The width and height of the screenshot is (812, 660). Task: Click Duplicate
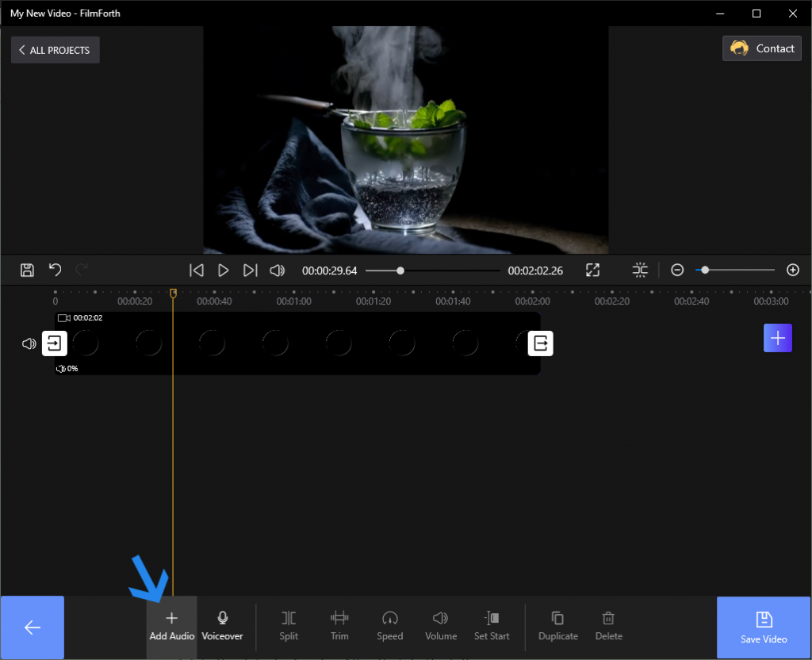coord(557,627)
